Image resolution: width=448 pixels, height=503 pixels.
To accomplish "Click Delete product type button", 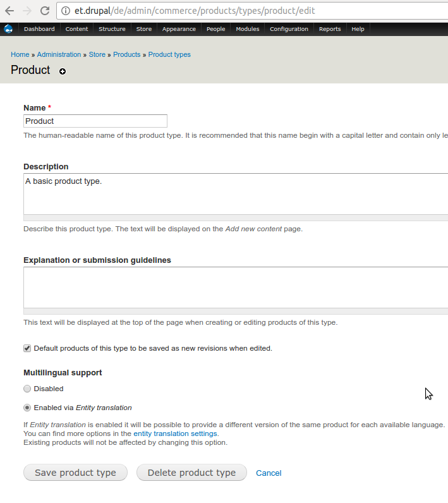I will click(x=191, y=473).
